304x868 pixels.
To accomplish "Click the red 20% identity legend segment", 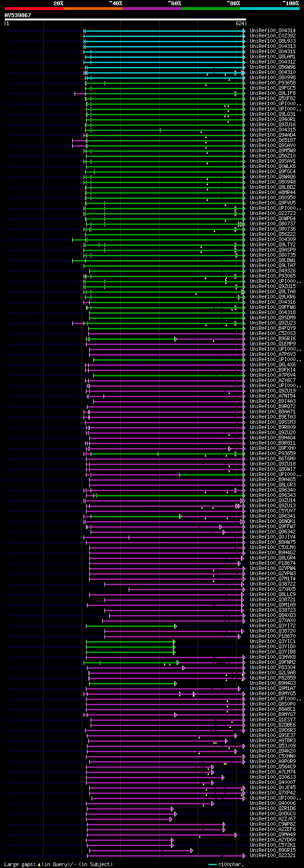I will (x=34, y=9).
